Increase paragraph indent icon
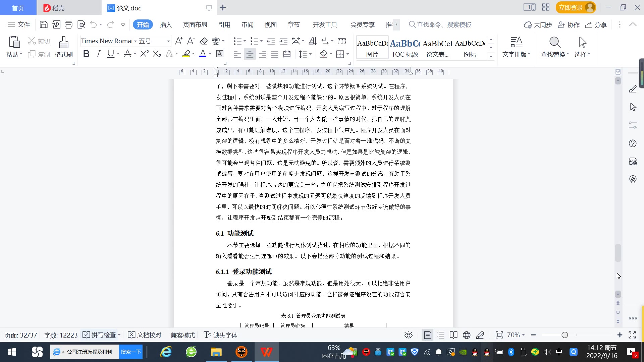Image resolution: width=644 pixels, height=362 pixels. click(x=284, y=41)
